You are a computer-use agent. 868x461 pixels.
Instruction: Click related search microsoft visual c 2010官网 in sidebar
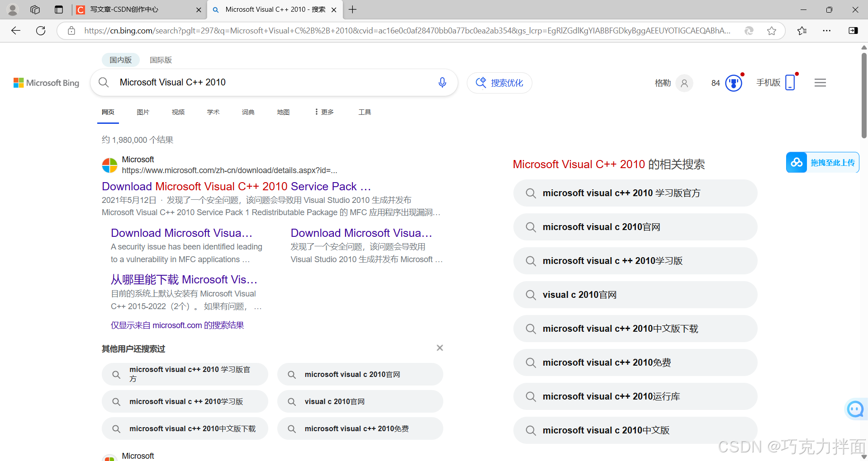pyautogui.click(x=635, y=227)
